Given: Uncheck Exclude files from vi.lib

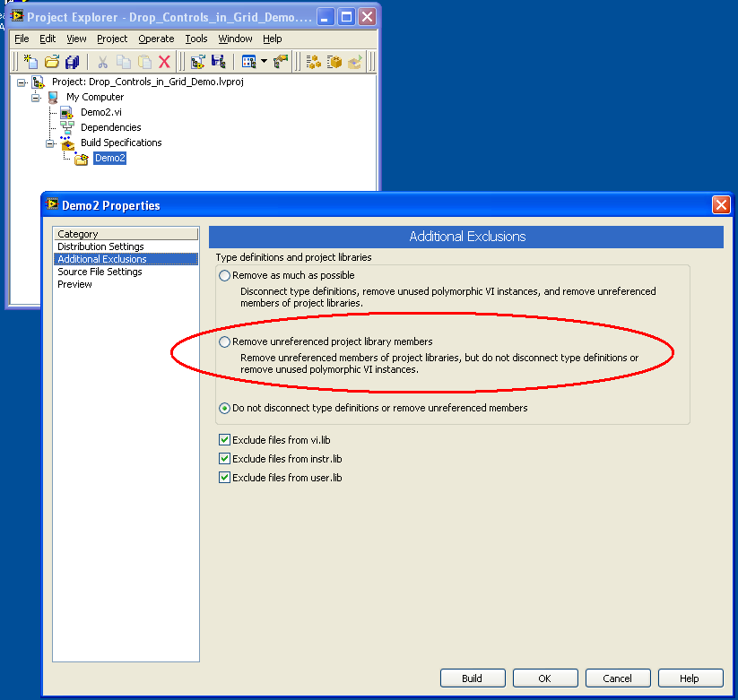Looking at the screenshot, I should [x=224, y=440].
